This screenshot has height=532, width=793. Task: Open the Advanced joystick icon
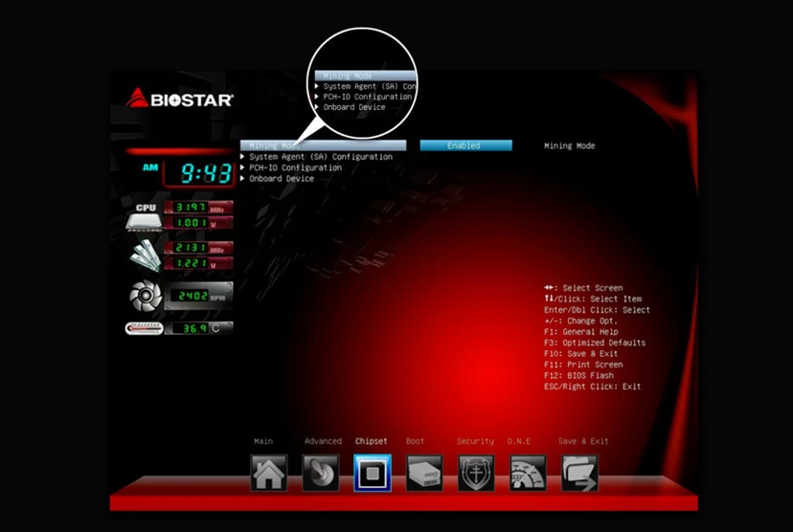click(321, 473)
